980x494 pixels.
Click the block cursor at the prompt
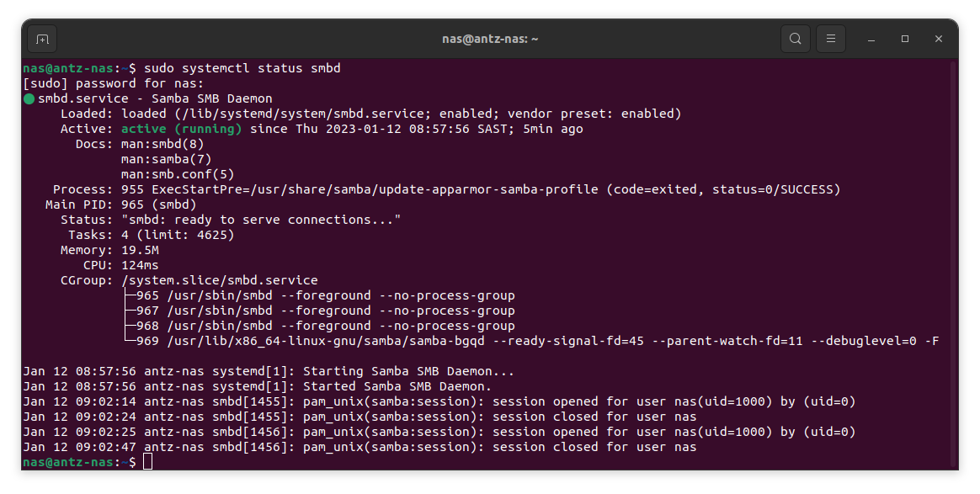(x=148, y=462)
